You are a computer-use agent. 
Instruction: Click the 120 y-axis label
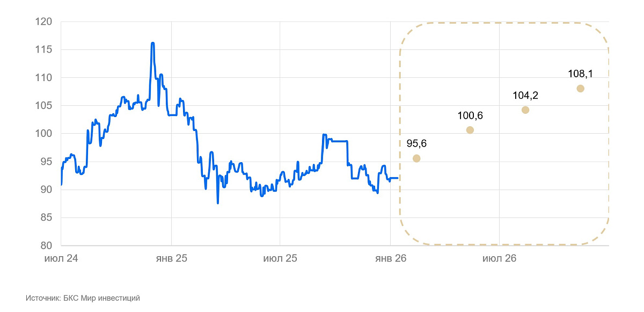(43, 22)
